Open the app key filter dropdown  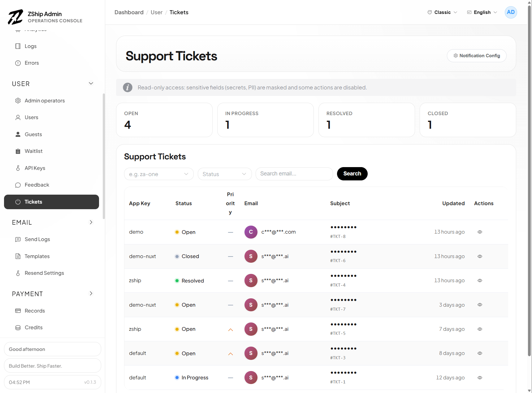click(x=159, y=174)
